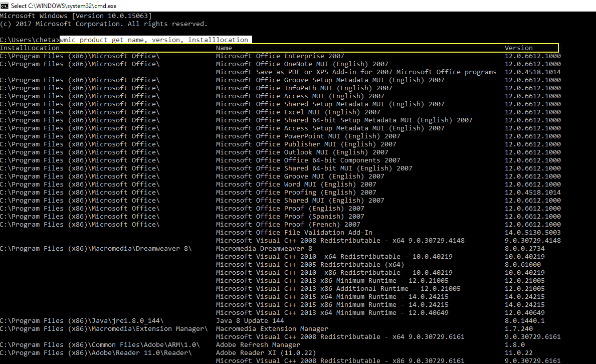Click 'Microsoft Office Access MUI (English) 2007'
Viewport: 596px width, 364px height.
coord(300,96)
